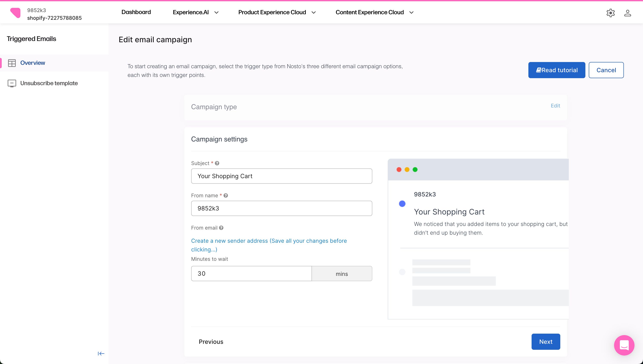Click the Minutes to wait field
Image resolution: width=643 pixels, height=364 pixels.
pyautogui.click(x=251, y=274)
